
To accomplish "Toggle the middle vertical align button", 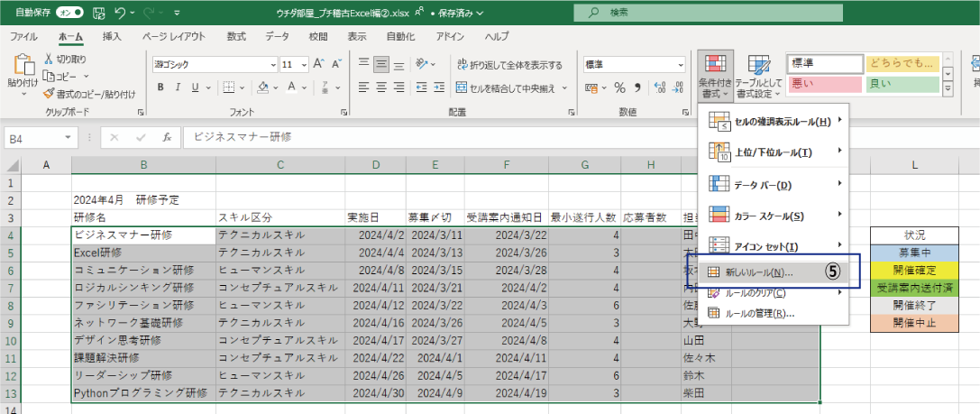I will pos(381,65).
